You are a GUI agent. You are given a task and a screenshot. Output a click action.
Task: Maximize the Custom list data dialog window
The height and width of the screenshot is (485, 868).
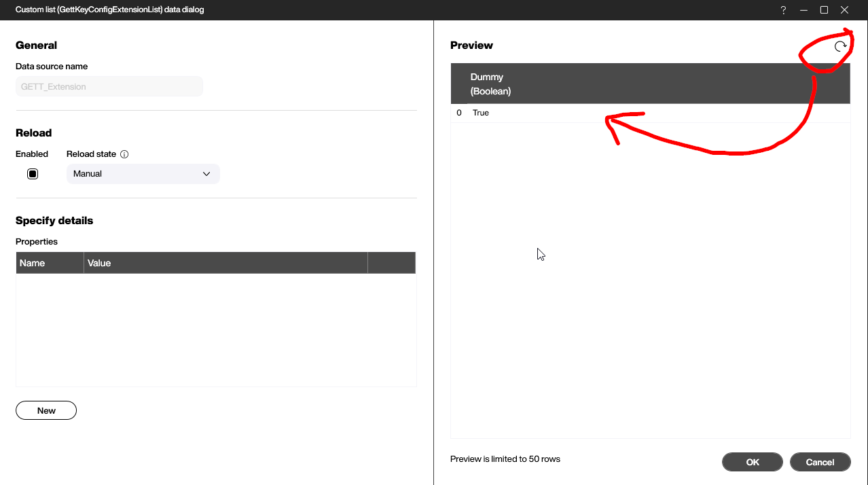(x=824, y=10)
